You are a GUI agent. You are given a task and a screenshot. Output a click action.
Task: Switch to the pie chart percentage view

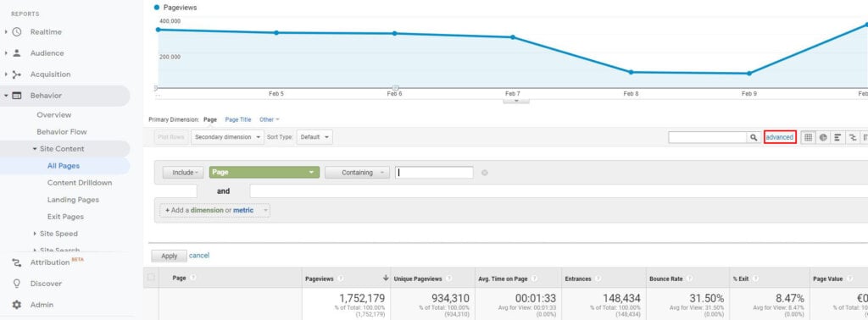click(x=823, y=137)
